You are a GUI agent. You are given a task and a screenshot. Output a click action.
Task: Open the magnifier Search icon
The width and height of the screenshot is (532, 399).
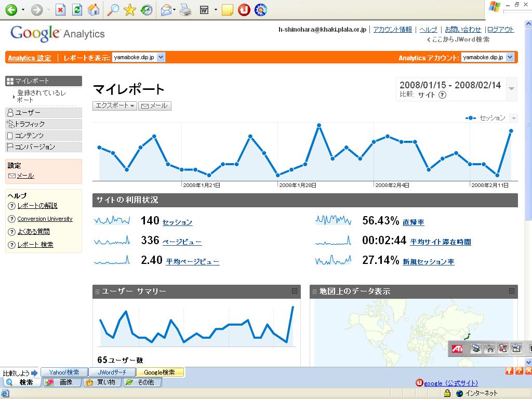click(x=113, y=9)
